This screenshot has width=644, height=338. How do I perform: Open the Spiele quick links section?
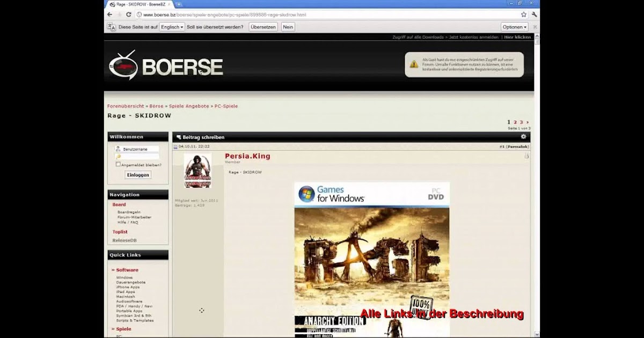click(x=123, y=329)
